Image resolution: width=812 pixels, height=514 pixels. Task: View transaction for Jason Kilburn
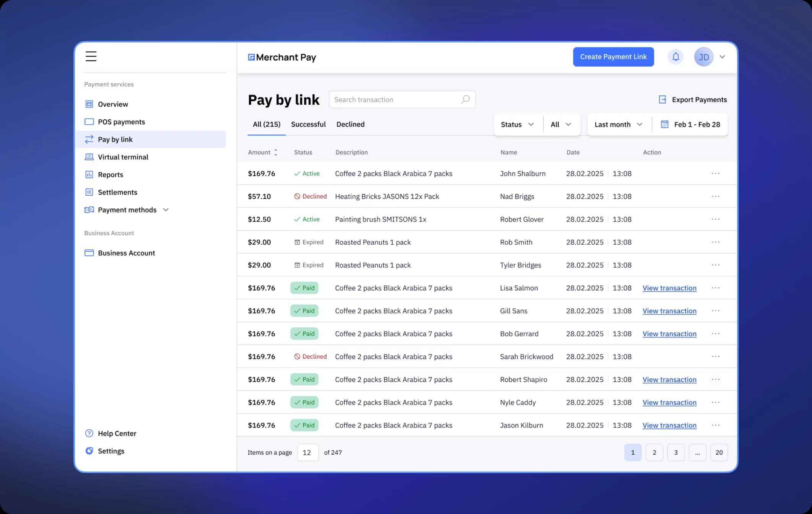(669, 425)
